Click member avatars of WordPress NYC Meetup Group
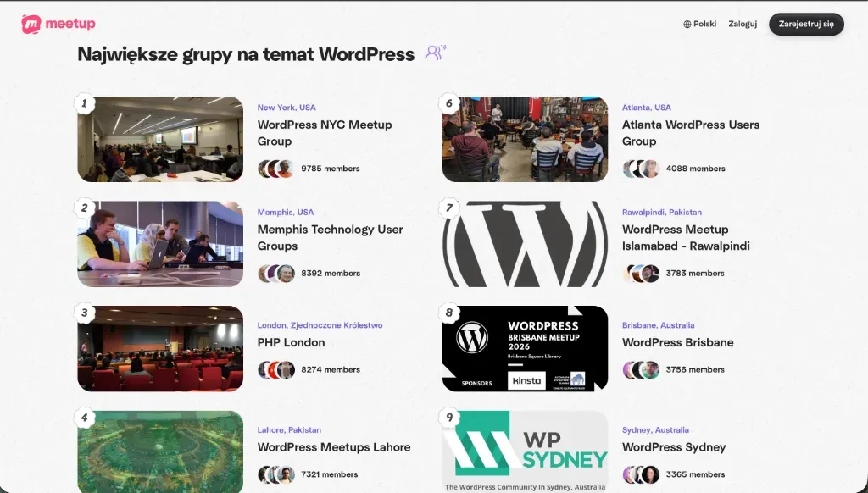This screenshot has height=493, width=868. (x=276, y=169)
